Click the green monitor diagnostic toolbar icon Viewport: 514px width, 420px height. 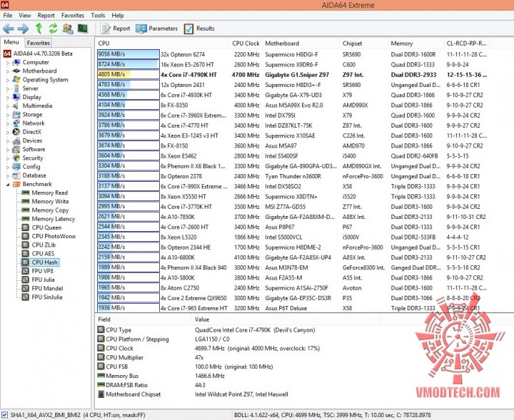(x=83, y=29)
